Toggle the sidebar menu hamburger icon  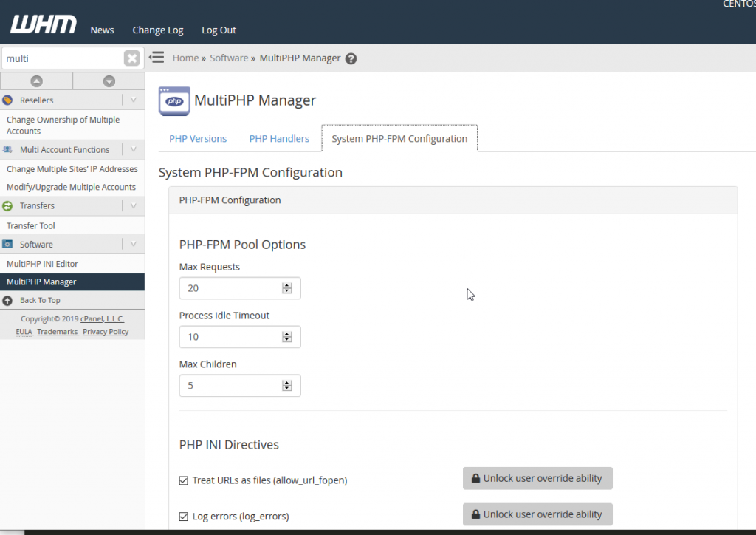[x=156, y=58]
